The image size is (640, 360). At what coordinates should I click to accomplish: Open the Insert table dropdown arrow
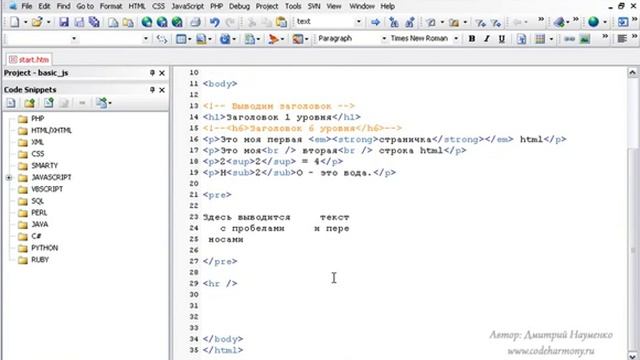pyautogui.click(x=551, y=39)
